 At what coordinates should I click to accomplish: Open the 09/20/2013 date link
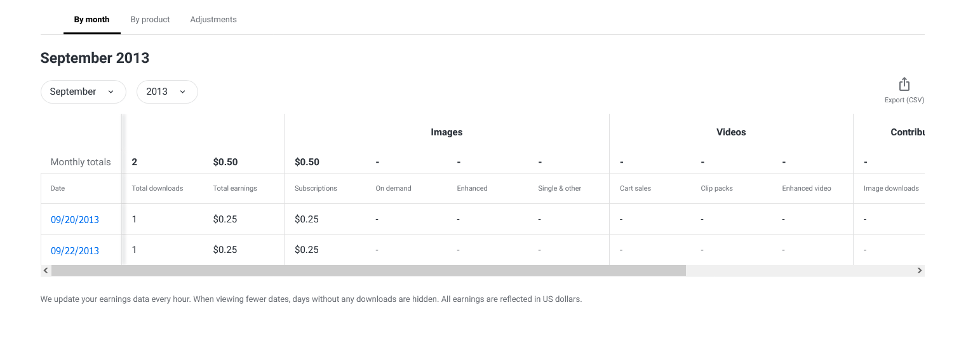coord(75,220)
